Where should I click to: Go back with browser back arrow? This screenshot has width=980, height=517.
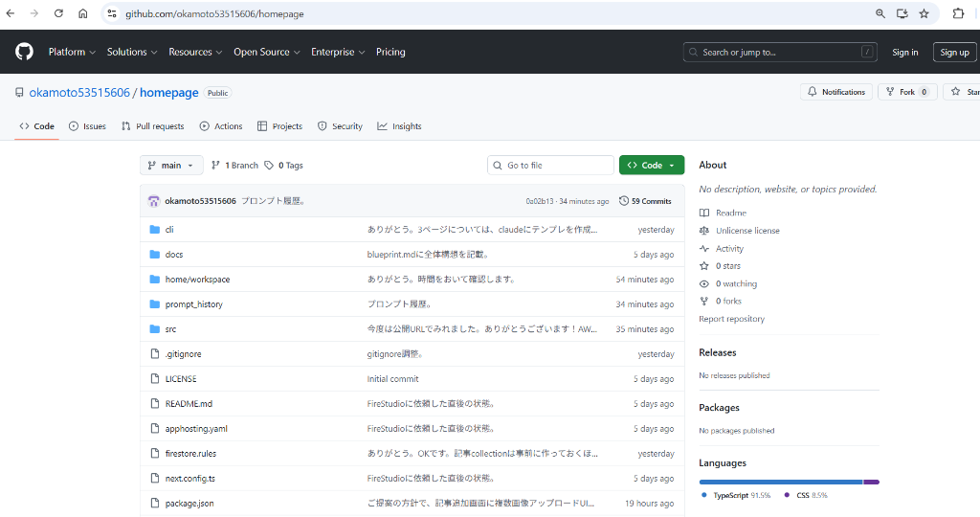coord(11,13)
